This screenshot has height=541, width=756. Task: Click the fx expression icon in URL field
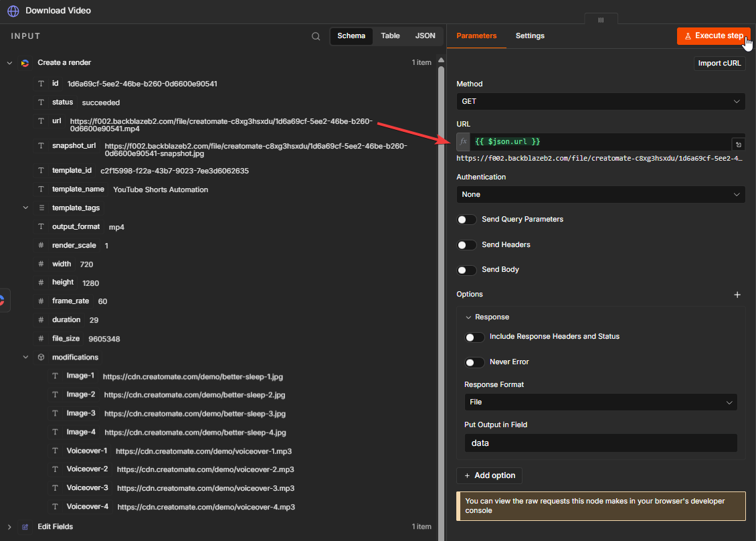pos(464,141)
